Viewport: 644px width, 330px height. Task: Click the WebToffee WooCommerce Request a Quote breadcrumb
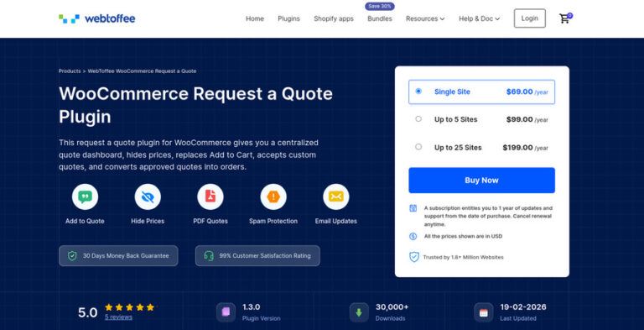point(142,71)
